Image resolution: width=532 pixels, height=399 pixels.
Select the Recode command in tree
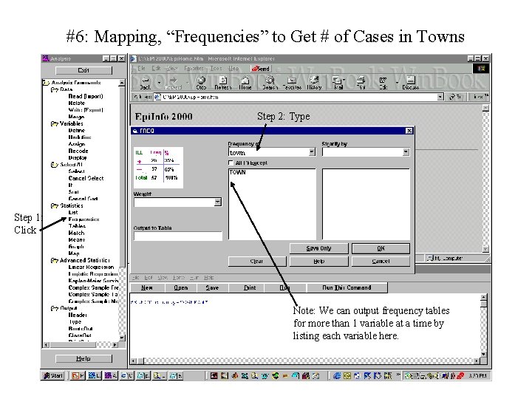[x=78, y=151]
